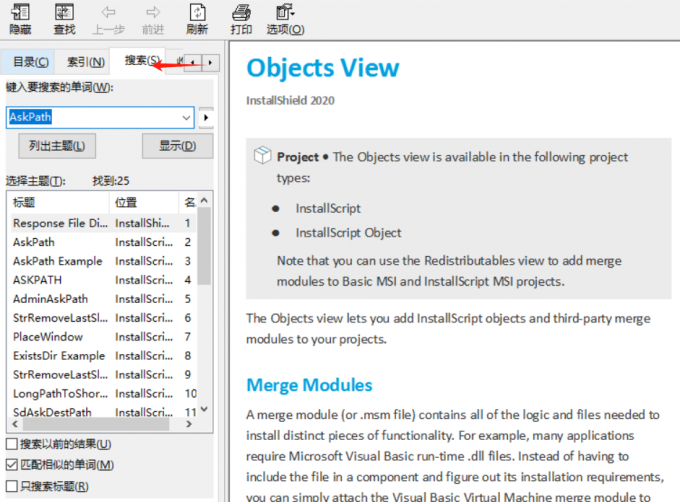
Task: Uncheck match similar words checkbox (匹配相似的单词)
Action: point(12,465)
